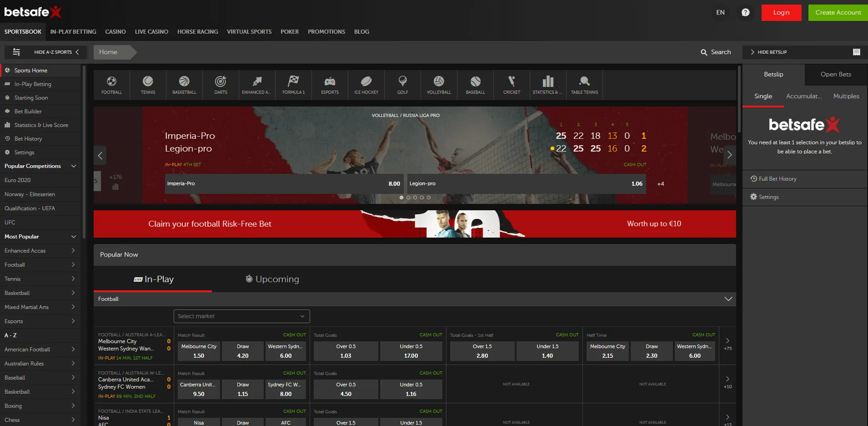Open Enhanced Accas icon in sports bar
This screenshot has width=868, height=426.
point(257,85)
